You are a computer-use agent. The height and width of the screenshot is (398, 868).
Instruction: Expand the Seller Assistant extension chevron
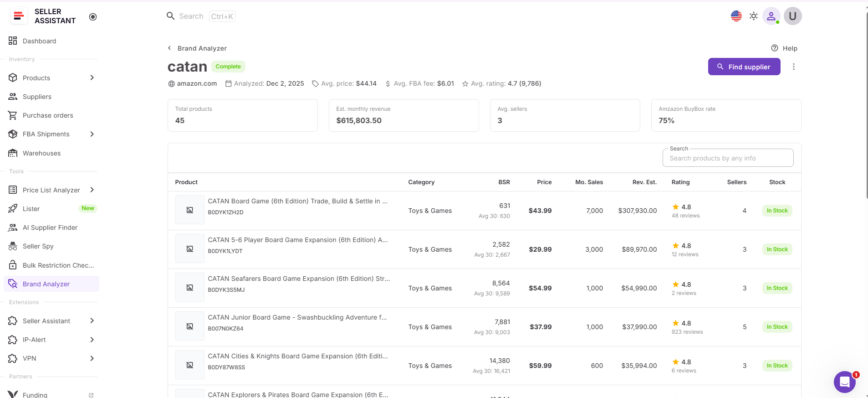(92, 320)
